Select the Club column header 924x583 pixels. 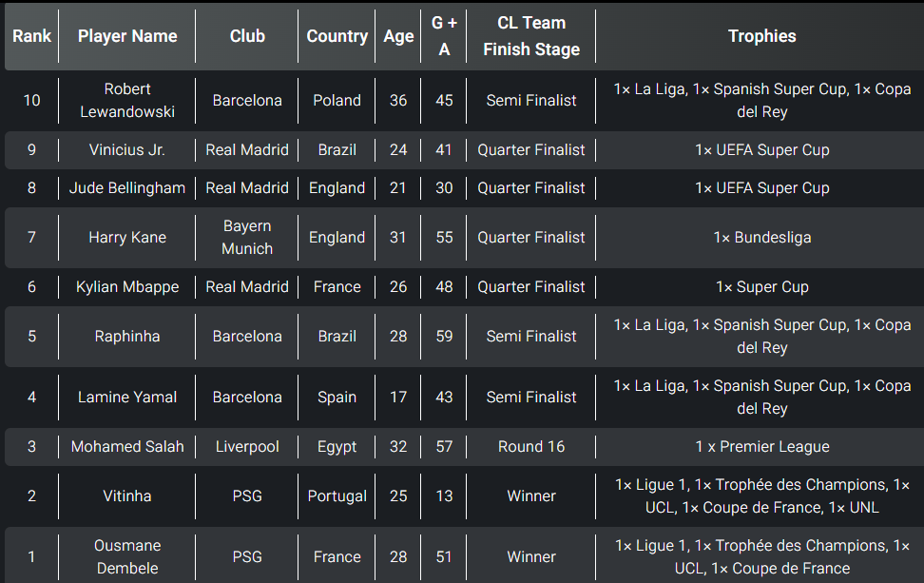point(247,36)
